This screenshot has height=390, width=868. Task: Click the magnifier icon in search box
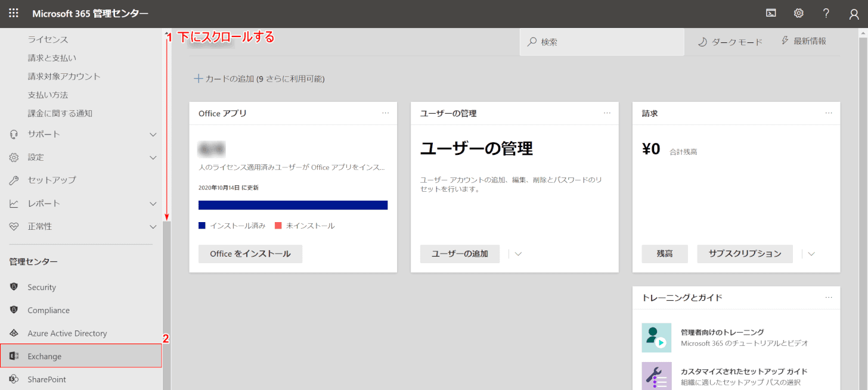pos(532,42)
